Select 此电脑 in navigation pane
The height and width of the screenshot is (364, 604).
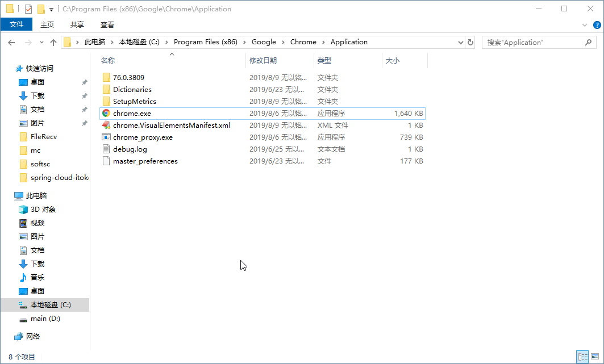pyautogui.click(x=31, y=195)
